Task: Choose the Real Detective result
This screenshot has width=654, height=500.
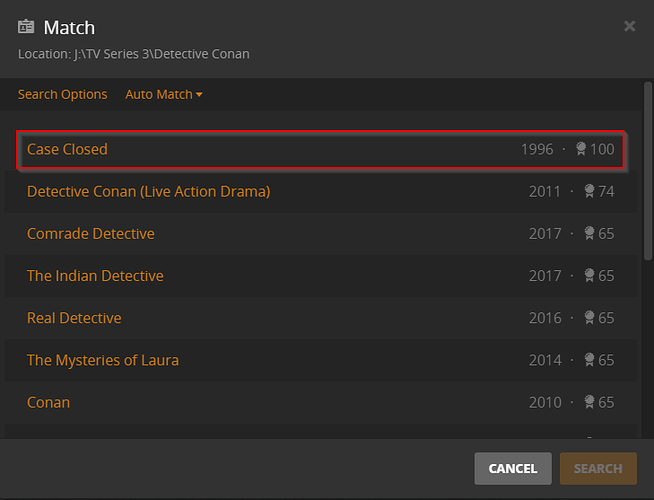Action: 74,318
